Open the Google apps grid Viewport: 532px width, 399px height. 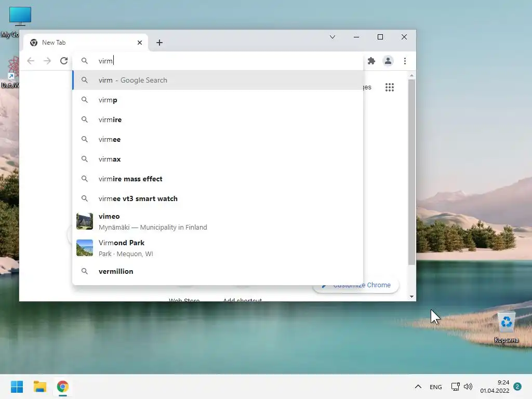pyautogui.click(x=390, y=87)
